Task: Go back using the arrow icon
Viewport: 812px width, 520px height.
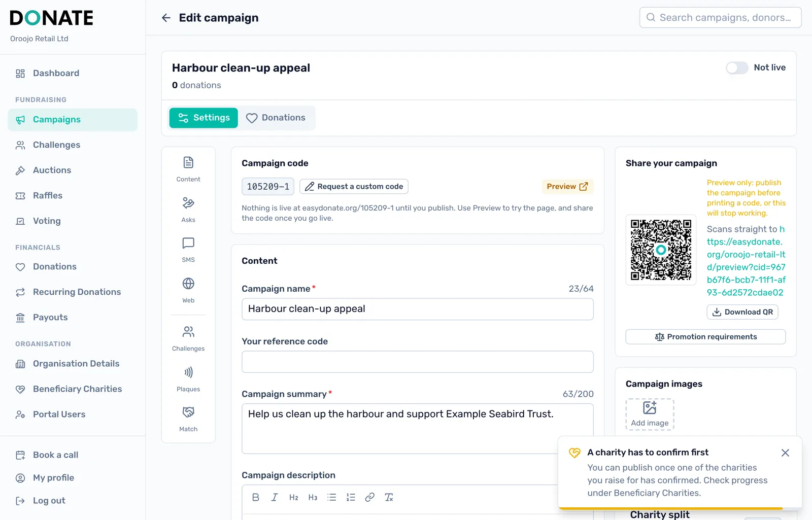Action: tap(166, 18)
